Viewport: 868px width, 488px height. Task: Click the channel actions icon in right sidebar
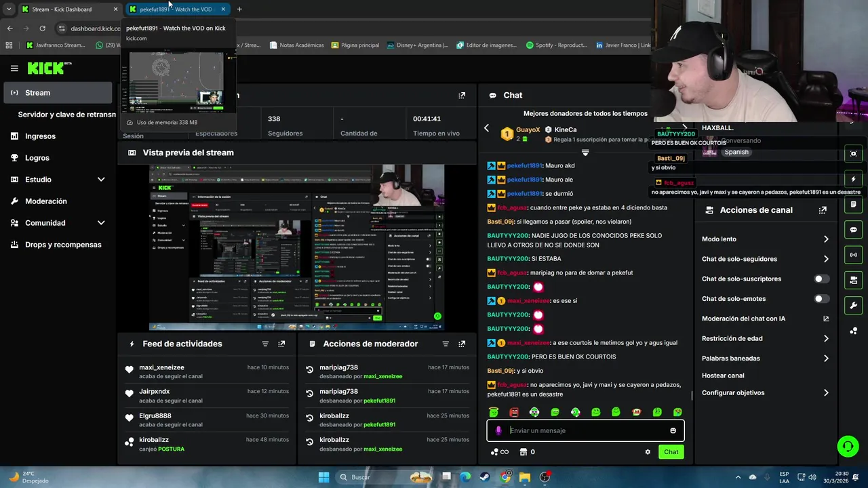853,280
